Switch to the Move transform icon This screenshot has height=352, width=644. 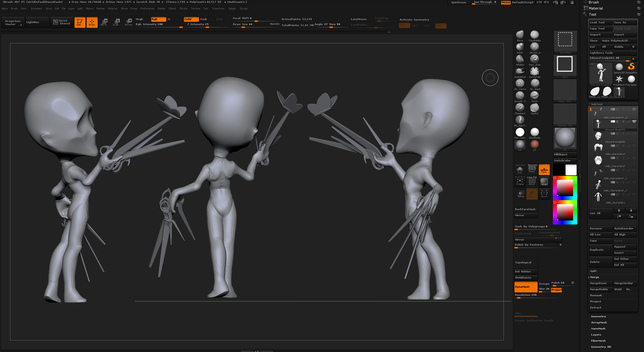click(x=104, y=22)
